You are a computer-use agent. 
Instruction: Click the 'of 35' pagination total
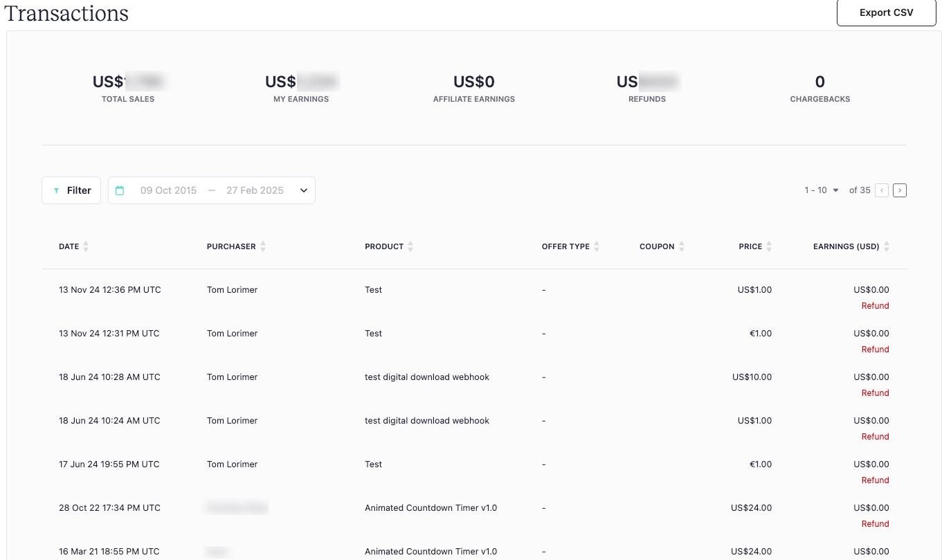click(860, 190)
